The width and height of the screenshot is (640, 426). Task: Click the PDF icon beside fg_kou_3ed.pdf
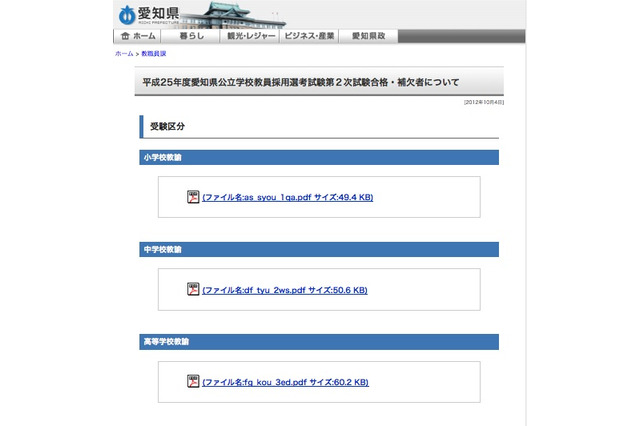[x=193, y=381]
